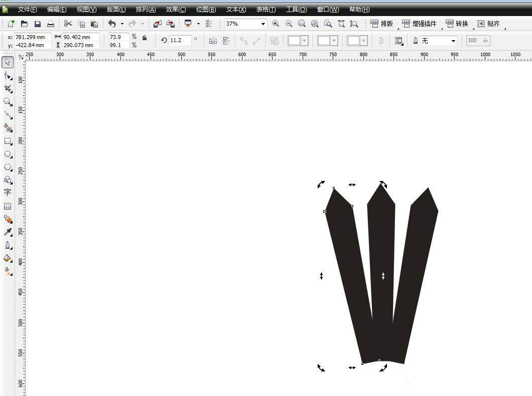
Task: Open the 位图(B) menu
Action: [x=206, y=10]
